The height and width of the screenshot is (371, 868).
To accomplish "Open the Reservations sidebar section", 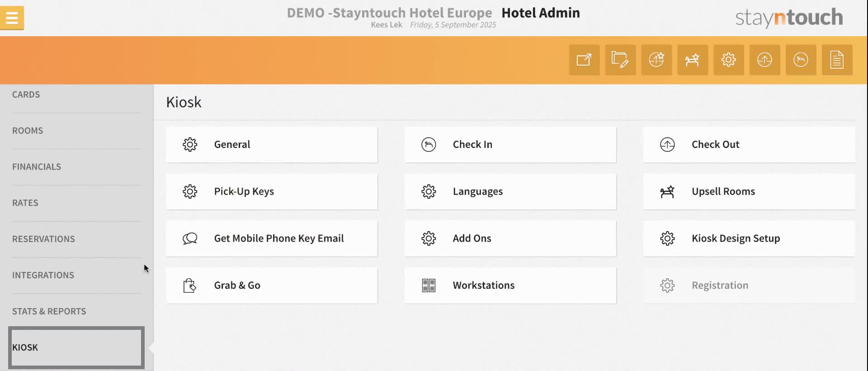I will 76,239.
